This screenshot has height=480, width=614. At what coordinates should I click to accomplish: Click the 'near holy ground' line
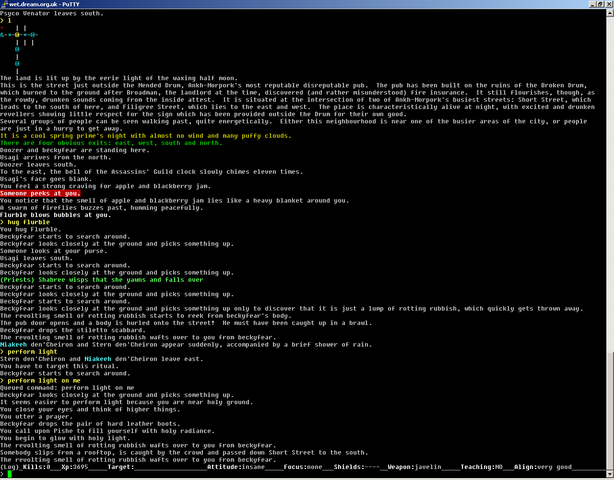pos(126,402)
